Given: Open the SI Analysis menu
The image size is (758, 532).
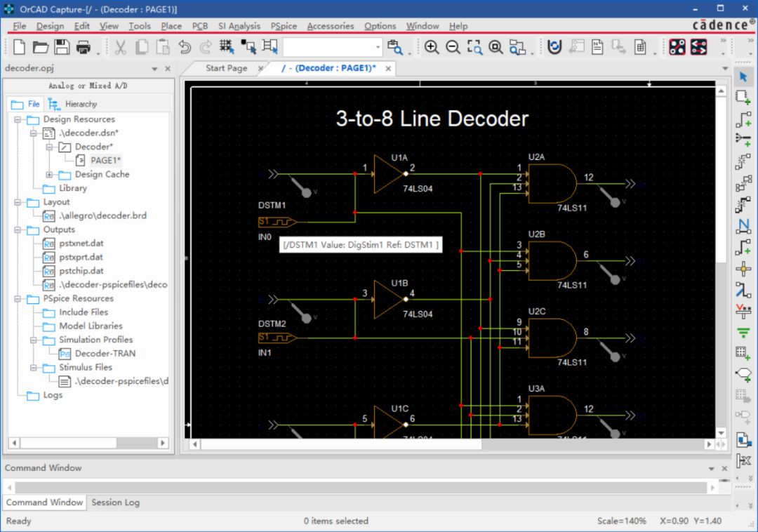Looking at the screenshot, I should 239,26.
